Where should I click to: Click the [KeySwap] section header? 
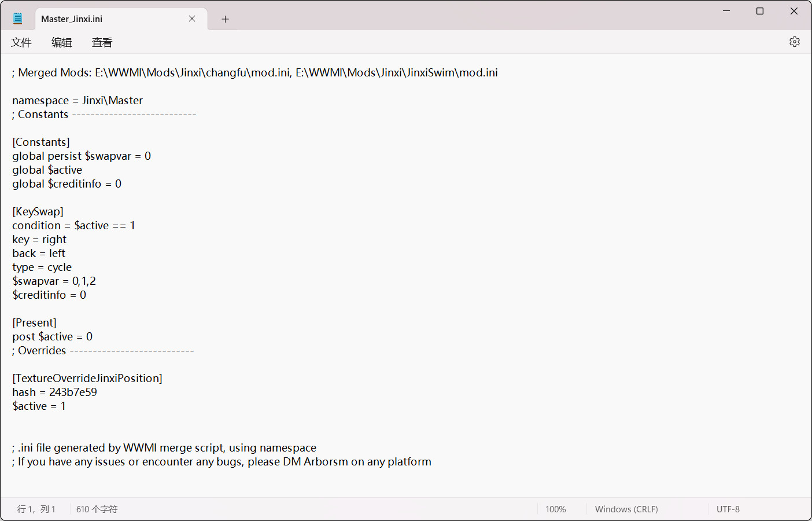tap(37, 211)
